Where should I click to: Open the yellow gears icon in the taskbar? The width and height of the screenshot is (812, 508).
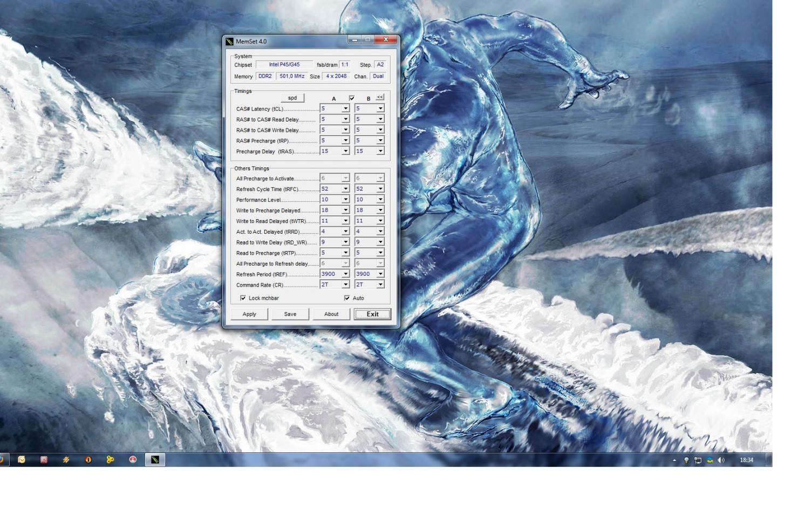click(x=111, y=460)
